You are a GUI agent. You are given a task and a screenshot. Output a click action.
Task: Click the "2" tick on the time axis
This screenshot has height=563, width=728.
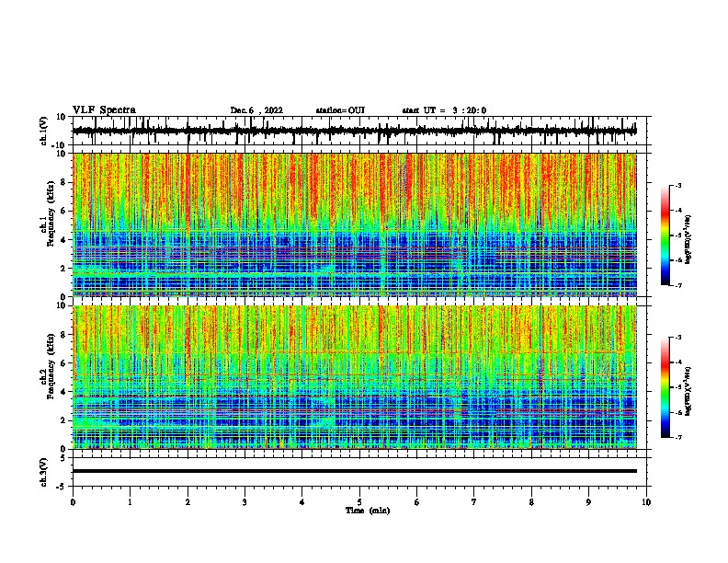point(188,502)
